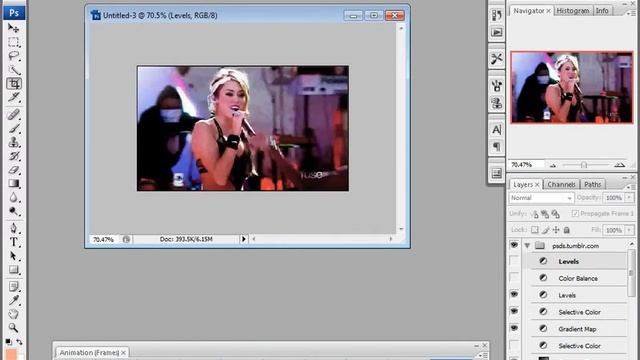Image resolution: width=640 pixels, height=360 pixels.
Task: Select the Healing Brush tool
Action: click(x=13, y=114)
